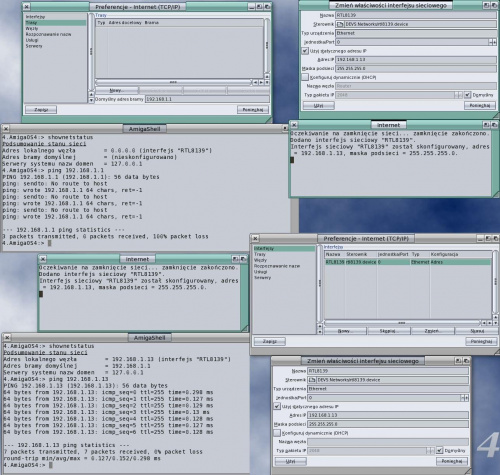Click 'Skopiuj...' button under the Interfejsy list
The height and width of the screenshot is (475, 500).
coord(388,331)
